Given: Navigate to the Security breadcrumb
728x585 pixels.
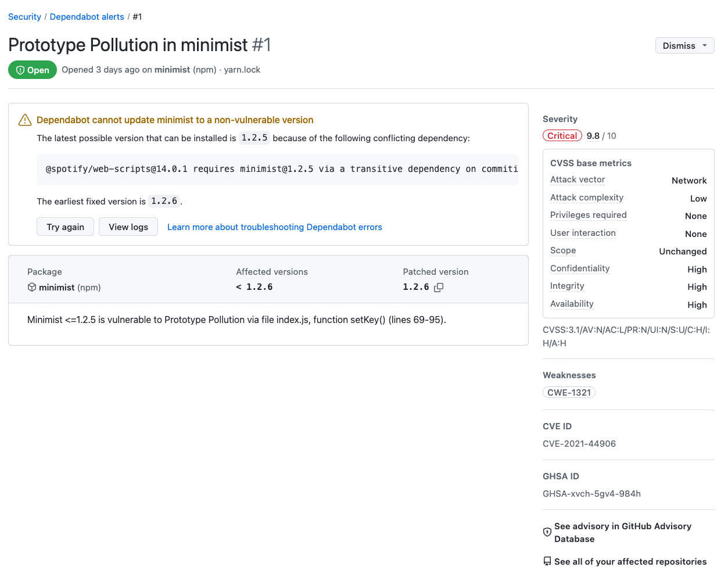Looking at the screenshot, I should point(24,16).
